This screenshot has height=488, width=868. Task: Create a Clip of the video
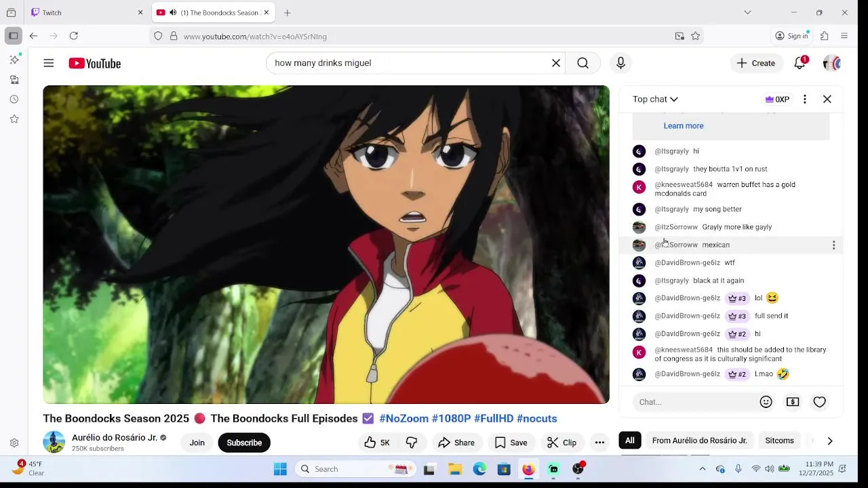(561, 443)
